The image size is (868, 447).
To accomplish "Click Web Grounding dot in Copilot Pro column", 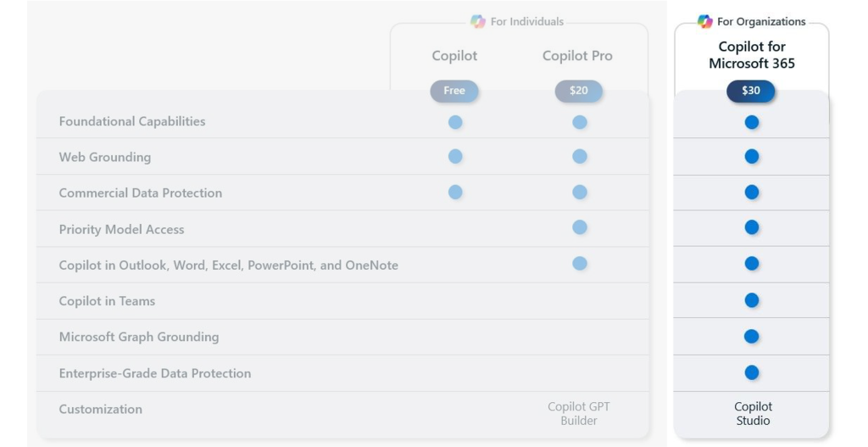I will point(580,156).
